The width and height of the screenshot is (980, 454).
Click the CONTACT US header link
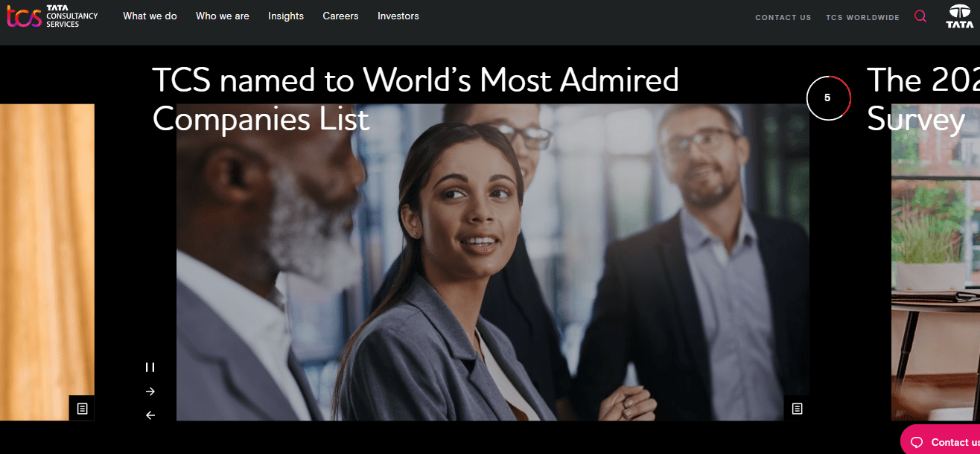click(x=783, y=17)
